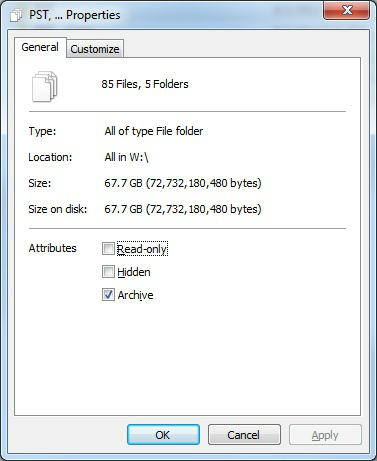Click the '85 Files, 5 Folders' text

tap(145, 84)
